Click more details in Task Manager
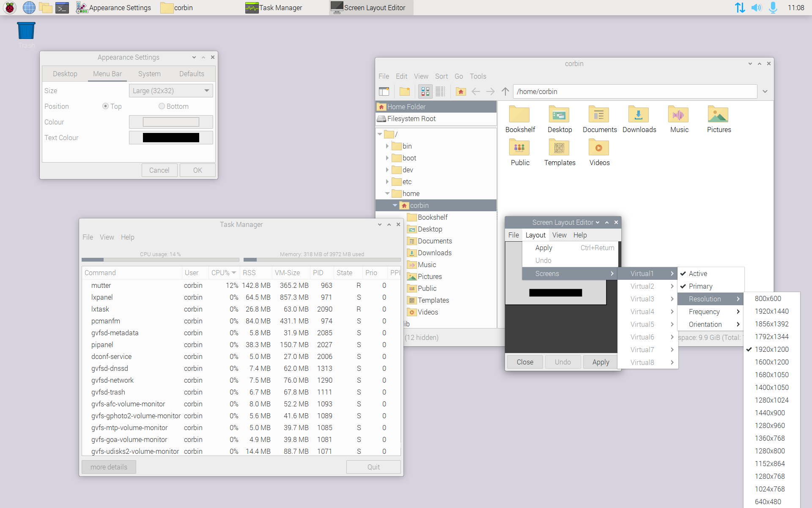 109,467
